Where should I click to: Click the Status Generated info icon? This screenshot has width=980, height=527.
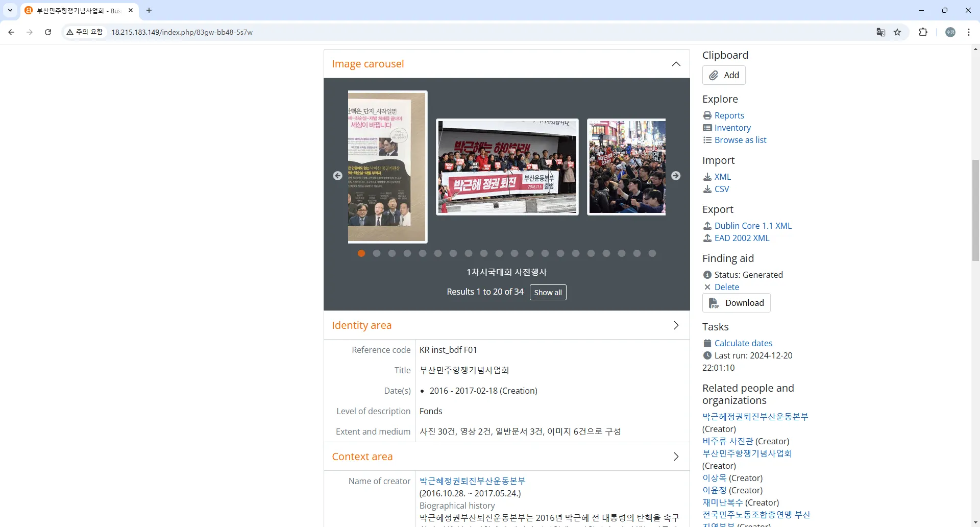tap(707, 275)
